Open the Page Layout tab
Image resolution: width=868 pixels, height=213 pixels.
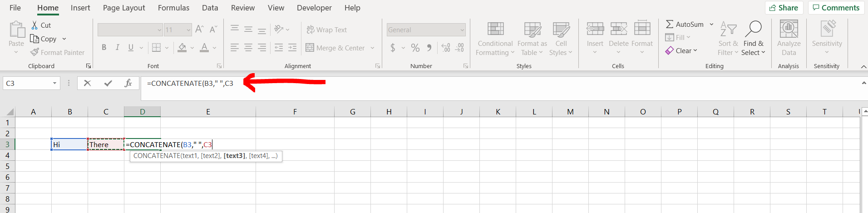click(x=124, y=8)
